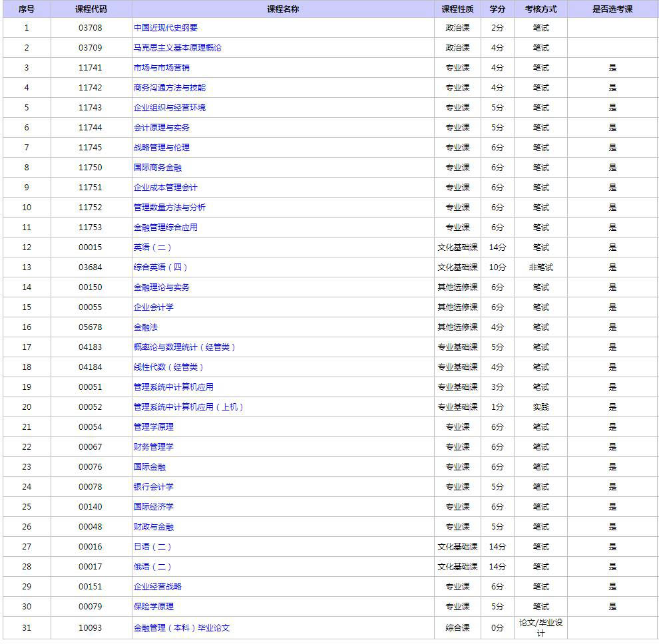This screenshot has height=644, width=659.
Task: Click the 综合课 course type cell
Action: [458, 628]
